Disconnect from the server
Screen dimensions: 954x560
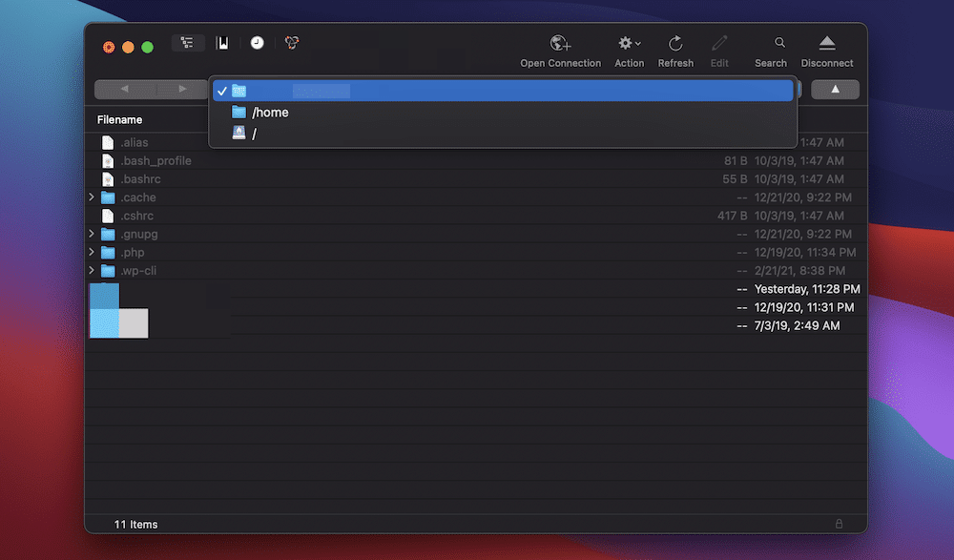click(x=826, y=43)
